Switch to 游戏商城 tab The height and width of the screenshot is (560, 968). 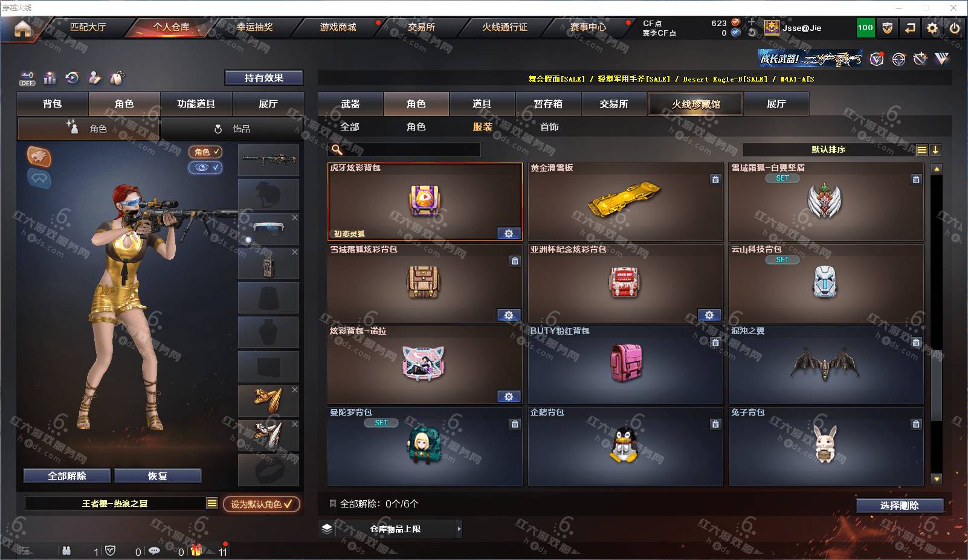[x=338, y=27]
